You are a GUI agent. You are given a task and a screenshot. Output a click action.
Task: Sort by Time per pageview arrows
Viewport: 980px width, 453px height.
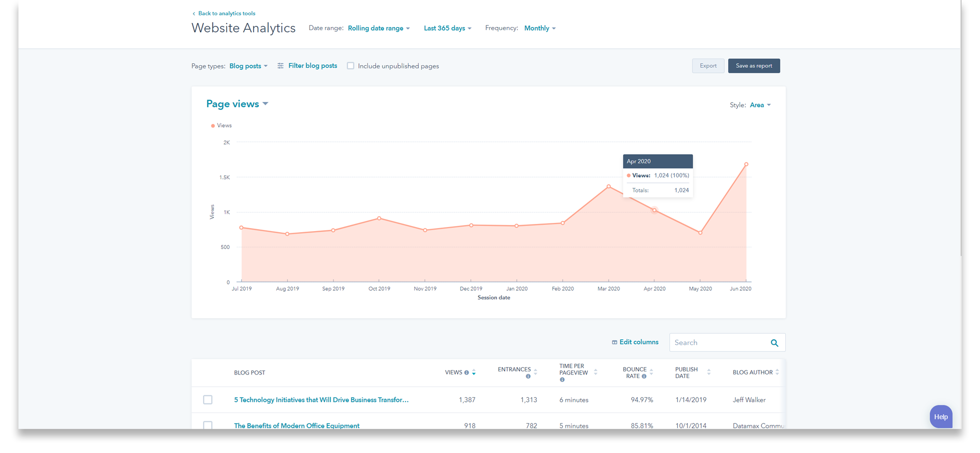595,372
